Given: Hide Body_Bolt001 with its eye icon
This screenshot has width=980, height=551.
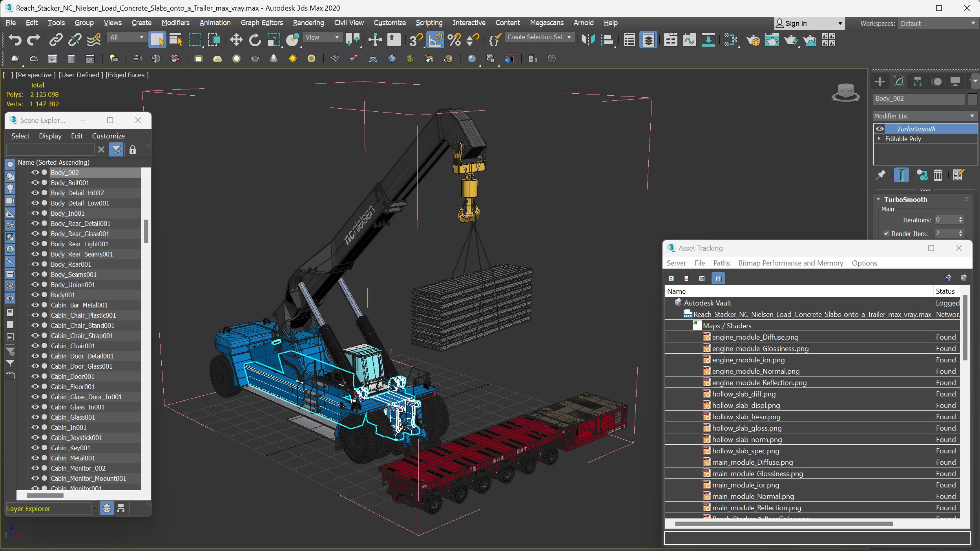Looking at the screenshot, I should 35,182.
